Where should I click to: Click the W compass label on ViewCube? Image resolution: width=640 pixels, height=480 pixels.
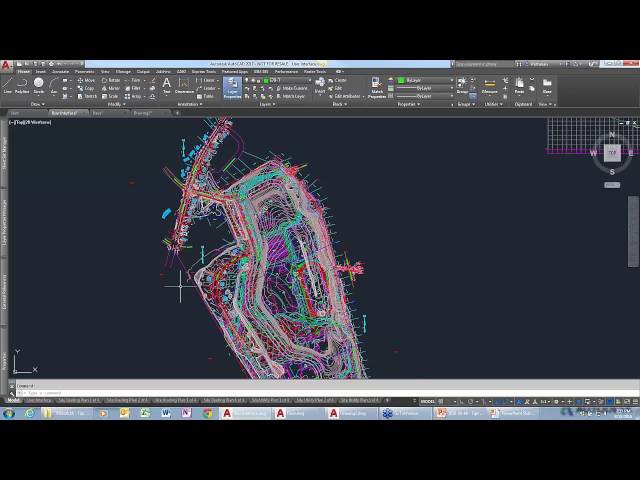(593, 153)
